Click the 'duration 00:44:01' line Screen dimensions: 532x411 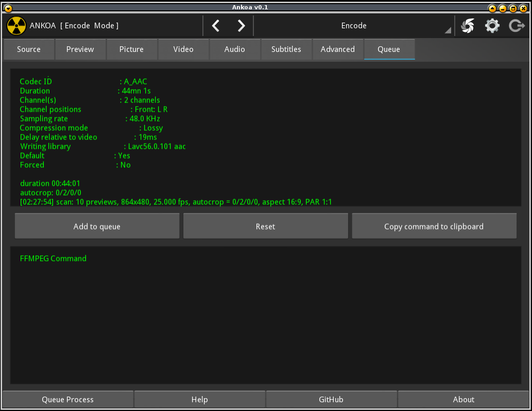pos(50,184)
